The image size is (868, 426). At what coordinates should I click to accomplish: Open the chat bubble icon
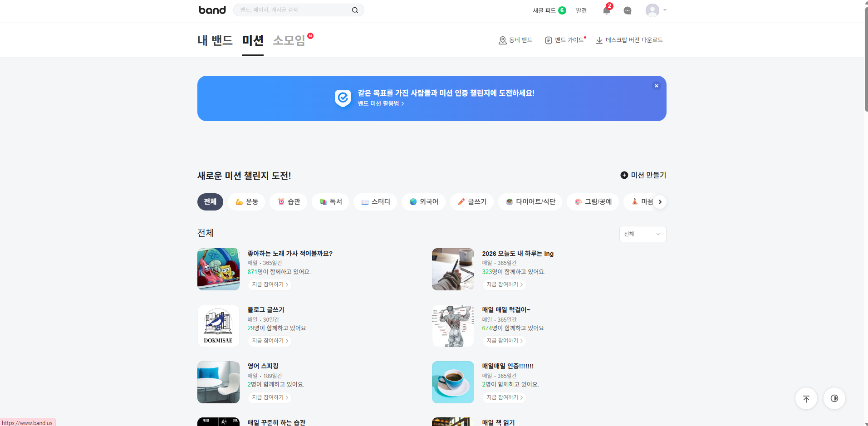point(628,10)
